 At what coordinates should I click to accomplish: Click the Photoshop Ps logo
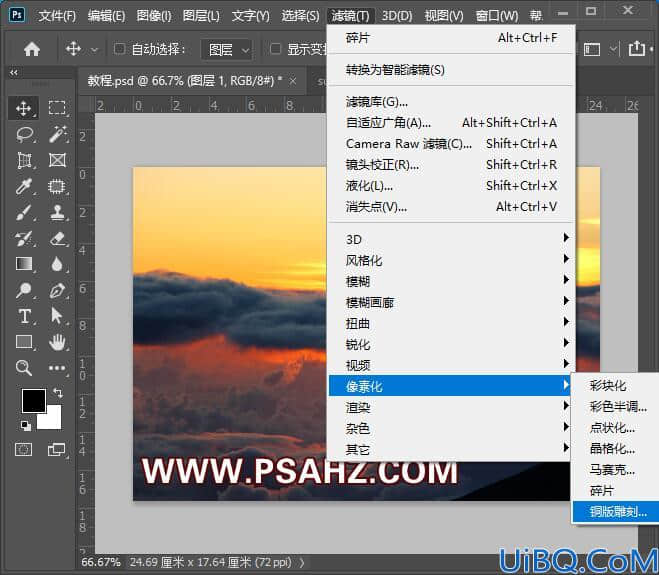[x=17, y=15]
